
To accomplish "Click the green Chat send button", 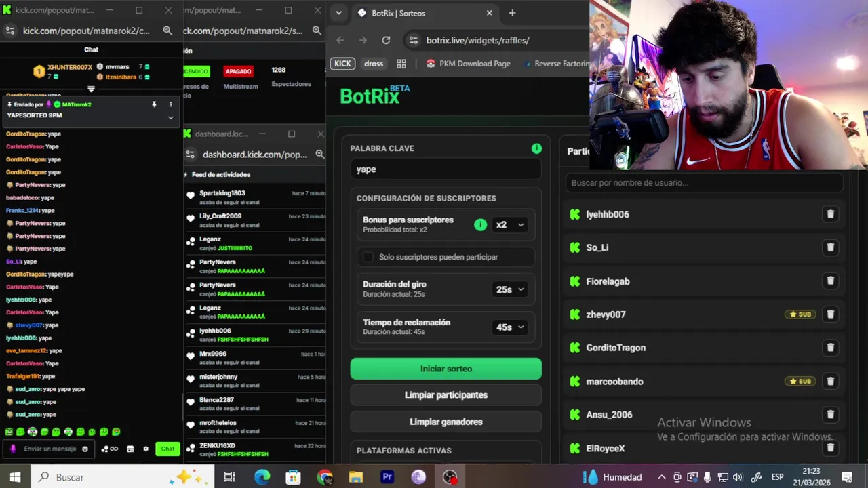I will pyautogui.click(x=167, y=449).
